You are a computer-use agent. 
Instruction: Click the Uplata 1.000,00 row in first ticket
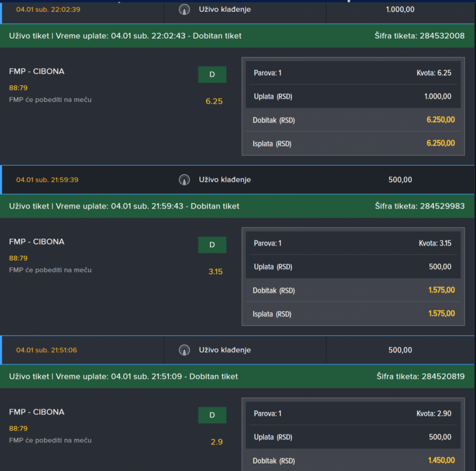point(353,96)
